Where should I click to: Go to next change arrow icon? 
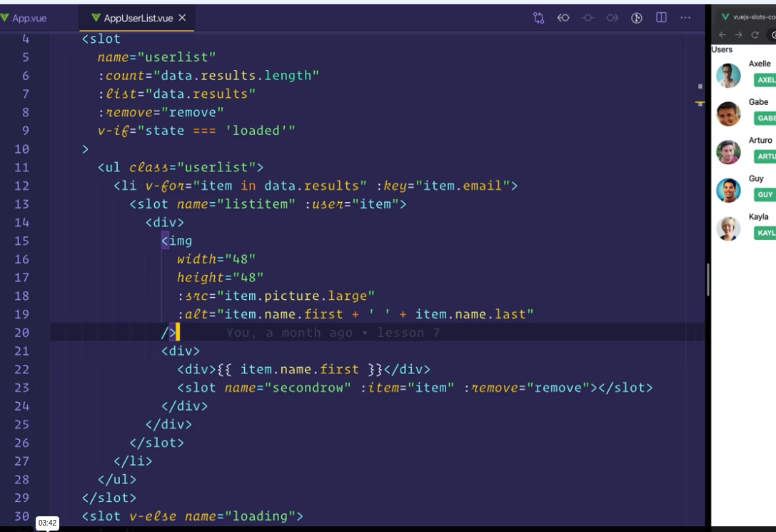[613, 18]
